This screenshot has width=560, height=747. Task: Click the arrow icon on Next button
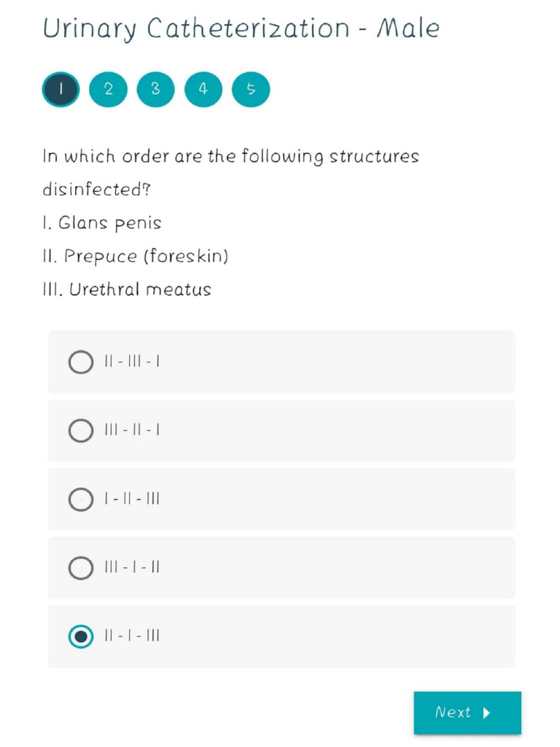(x=487, y=713)
